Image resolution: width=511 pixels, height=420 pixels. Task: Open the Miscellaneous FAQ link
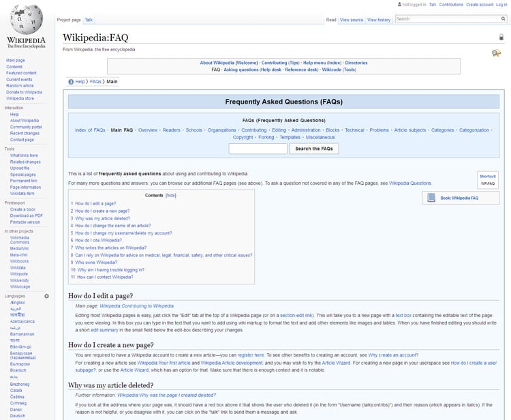[x=320, y=137]
